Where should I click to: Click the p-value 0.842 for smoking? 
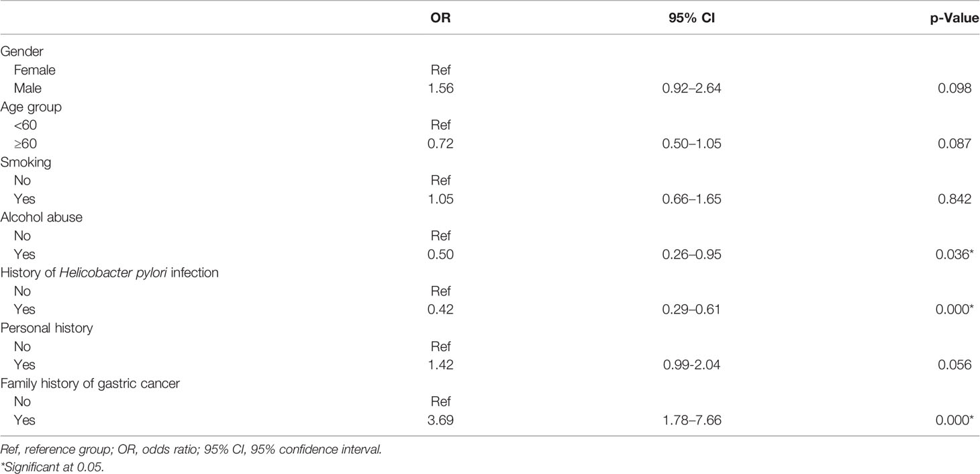point(957,199)
